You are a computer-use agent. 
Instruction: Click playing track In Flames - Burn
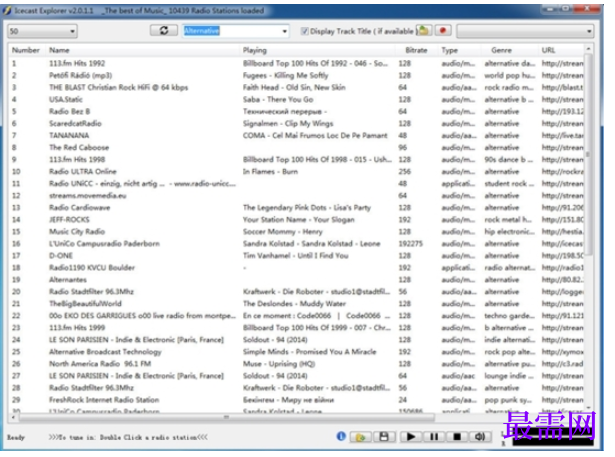(x=270, y=171)
